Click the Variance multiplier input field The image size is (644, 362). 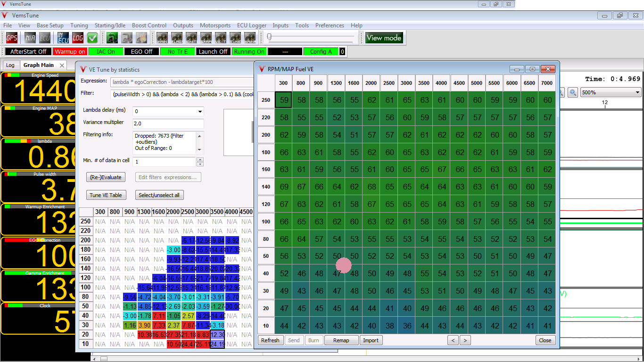tap(168, 123)
